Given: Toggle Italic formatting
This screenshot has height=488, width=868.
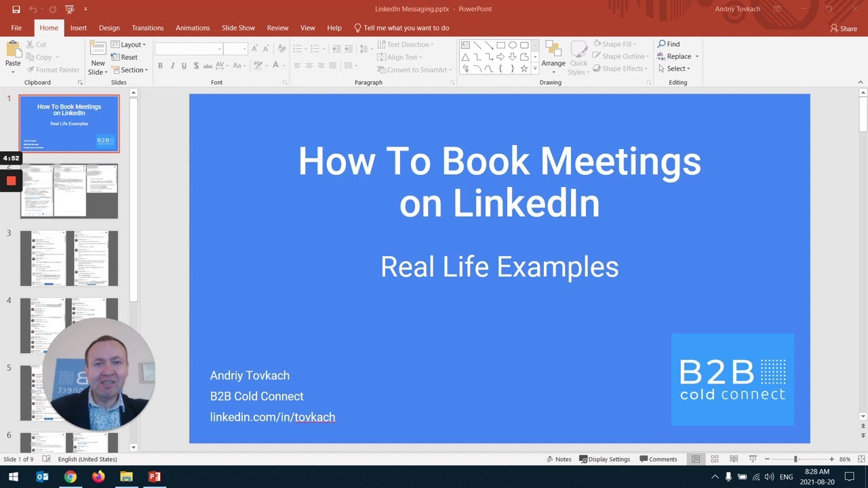Looking at the screenshot, I should tap(172, 66).
